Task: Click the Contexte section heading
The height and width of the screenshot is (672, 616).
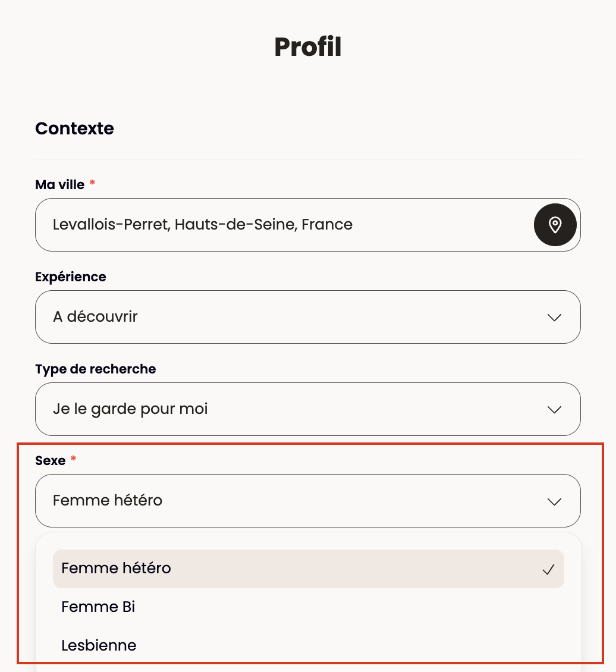Action: [x=74, y=128]
